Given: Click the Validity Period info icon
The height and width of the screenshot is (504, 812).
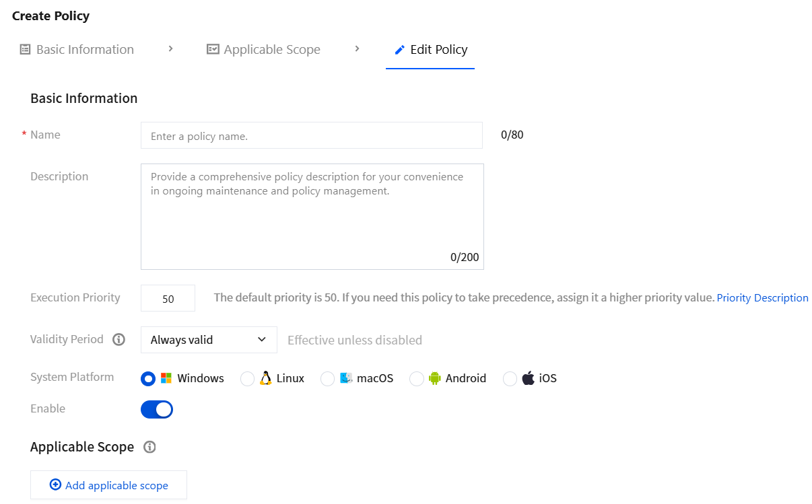Looking at the screenshot, I should point(119,340).
